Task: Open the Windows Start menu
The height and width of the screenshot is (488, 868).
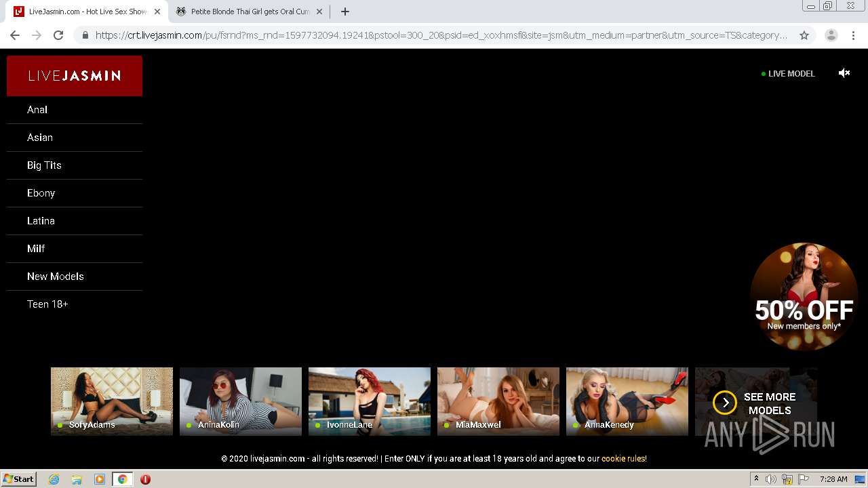Action: (19, 479)
